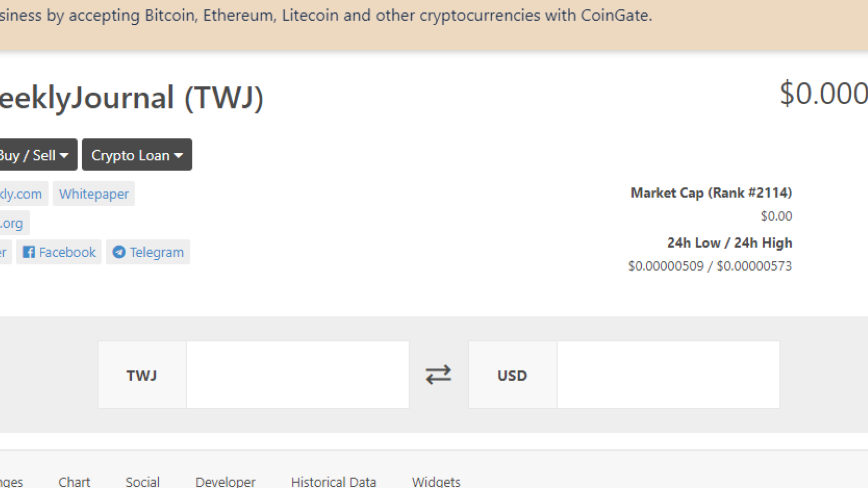Click the TWJ currency label box

coord(142,375)
